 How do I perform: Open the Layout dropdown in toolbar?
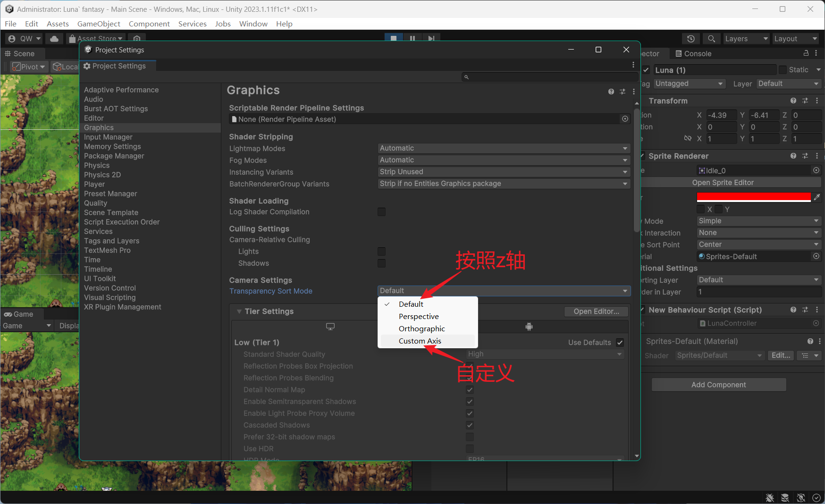796,39
